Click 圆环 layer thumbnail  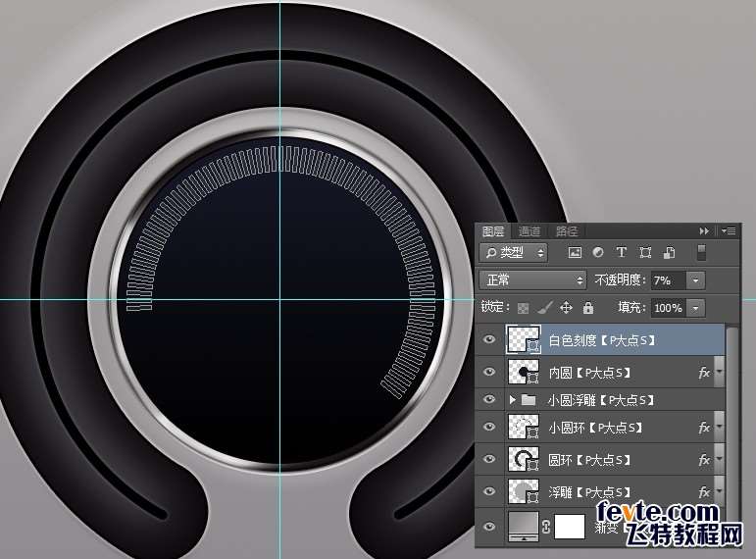(524, 459)
